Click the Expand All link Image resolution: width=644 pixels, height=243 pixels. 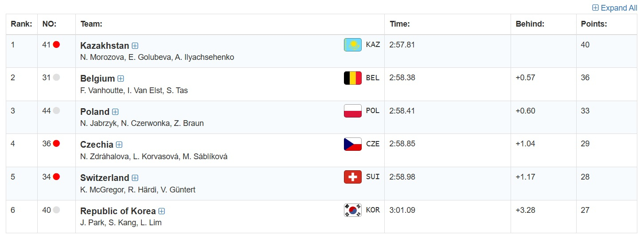pyautogui.click(x=615, y=8)
